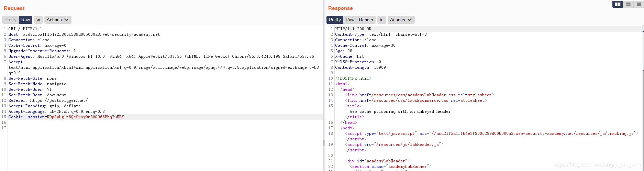This screenshot has width=644, height=171.
Task: Click 'Sec-Fetch-Dest: document' header
Action: pos(37,95)
